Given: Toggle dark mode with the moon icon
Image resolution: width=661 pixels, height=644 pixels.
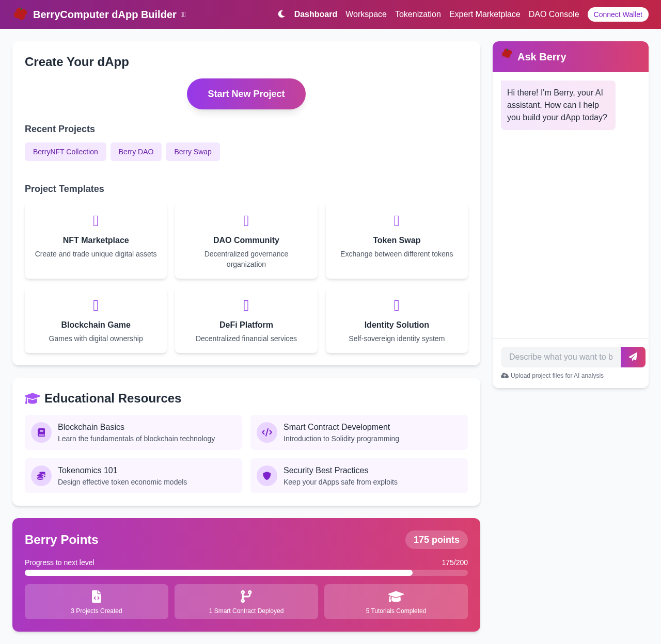Looking at the screenshot, I should coord(281,14).
